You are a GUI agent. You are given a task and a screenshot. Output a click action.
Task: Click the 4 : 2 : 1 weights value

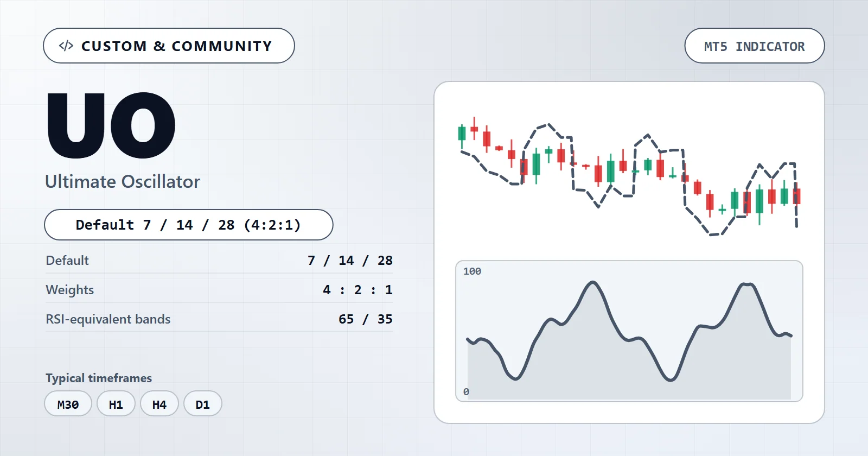[x=358, y=290]
